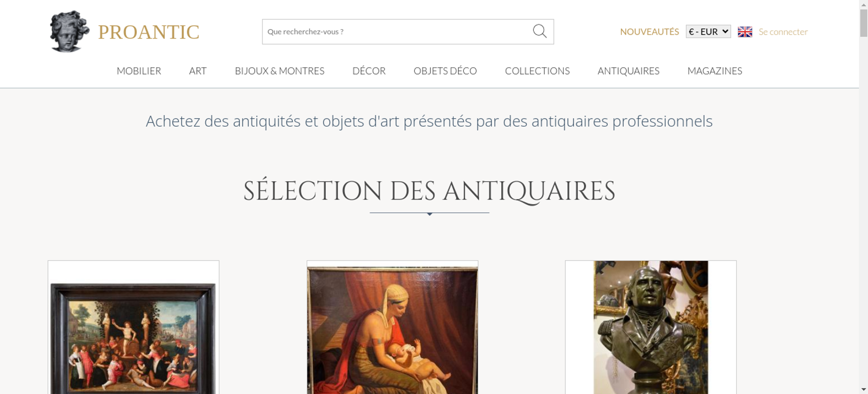
Task: Click the Se connecter link
Action: tap(783, 32)
